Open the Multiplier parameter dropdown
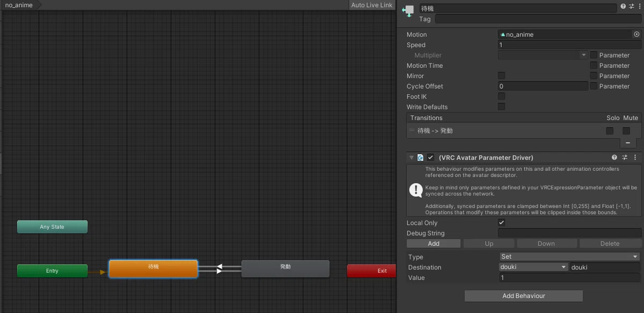 [543, 55]
